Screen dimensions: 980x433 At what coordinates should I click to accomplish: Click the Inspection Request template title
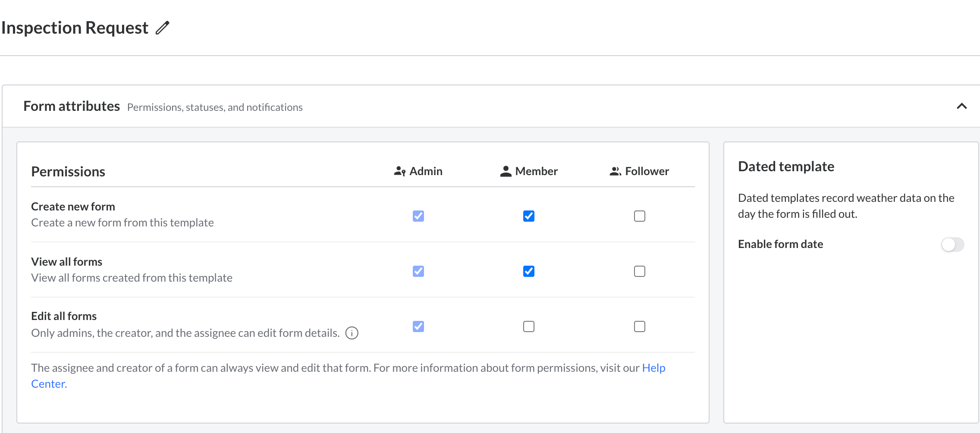pyautogui.click(x=75, y=28)
